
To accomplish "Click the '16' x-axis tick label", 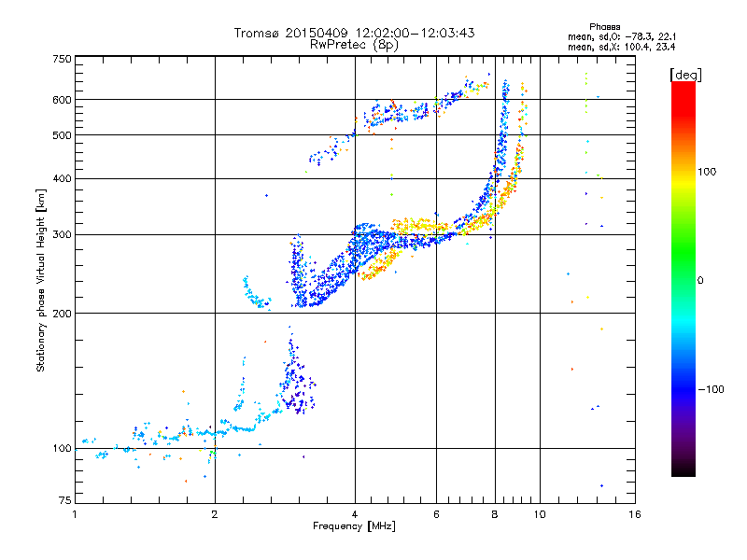I will tap(635, 514).
